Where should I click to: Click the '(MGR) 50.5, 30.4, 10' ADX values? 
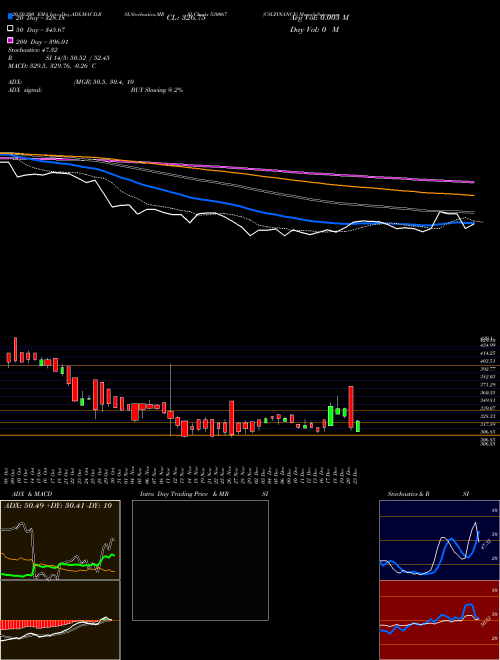[104, 82]
